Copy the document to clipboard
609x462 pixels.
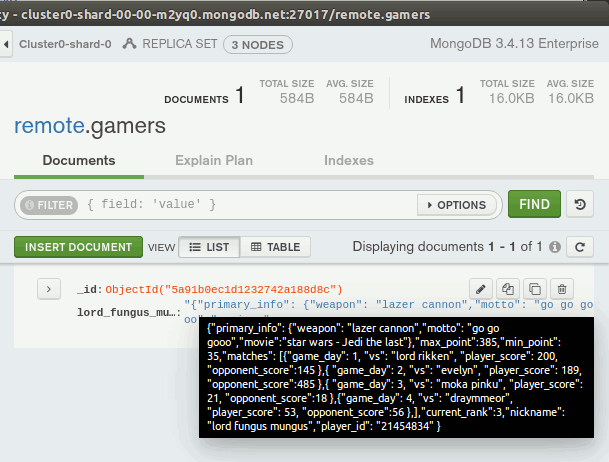(x=508, y=289)
